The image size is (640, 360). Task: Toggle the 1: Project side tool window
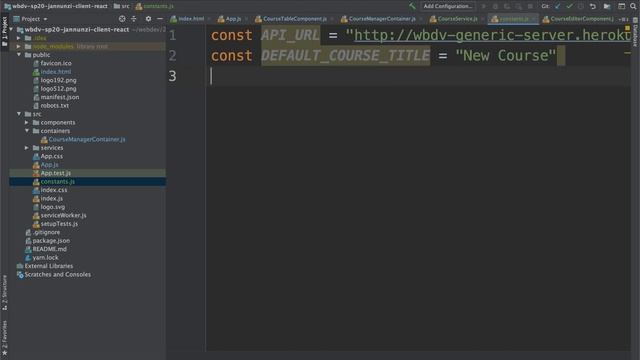[x=4, y=32]
